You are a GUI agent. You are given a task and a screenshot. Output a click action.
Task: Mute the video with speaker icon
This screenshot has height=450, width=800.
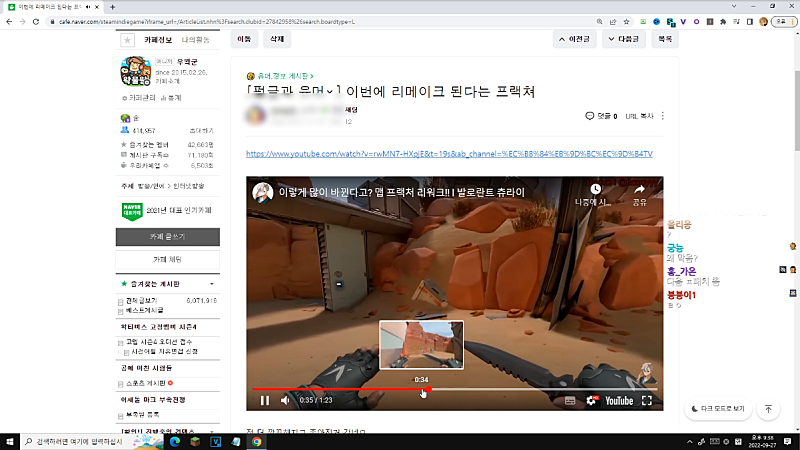point(285,401)
